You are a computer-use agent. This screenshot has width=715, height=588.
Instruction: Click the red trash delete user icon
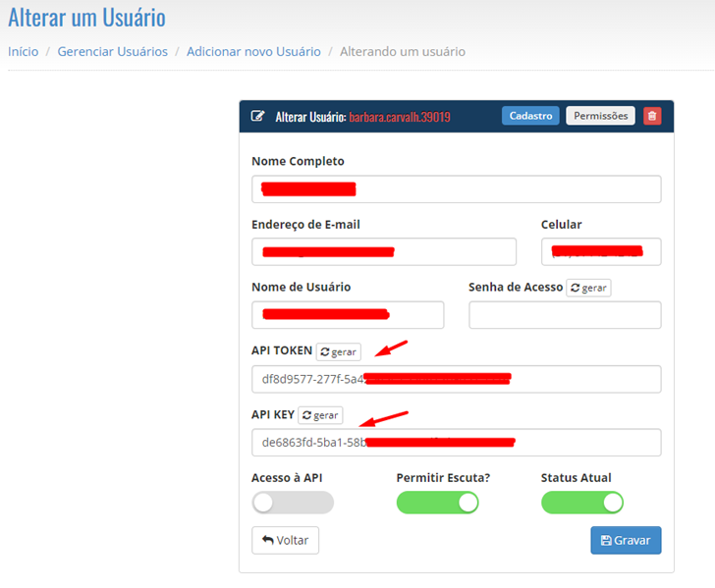click(652, 116)
